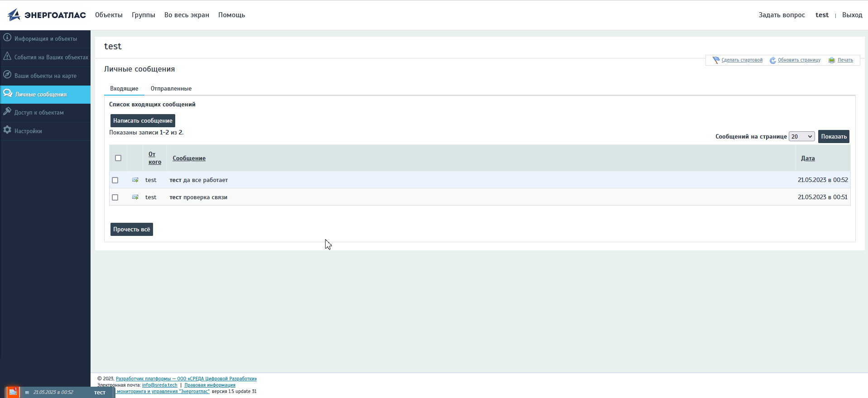Screen dimensions: 868x398
Task: Click the Energoatlas logo icon
Action: coord(14,15)
